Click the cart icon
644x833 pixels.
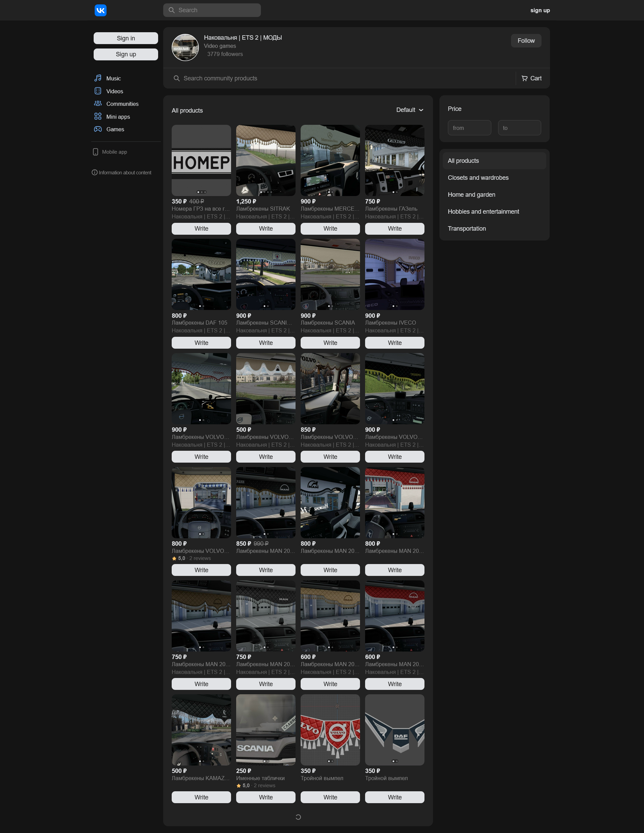pyautogui.click(x=525, y=78)
